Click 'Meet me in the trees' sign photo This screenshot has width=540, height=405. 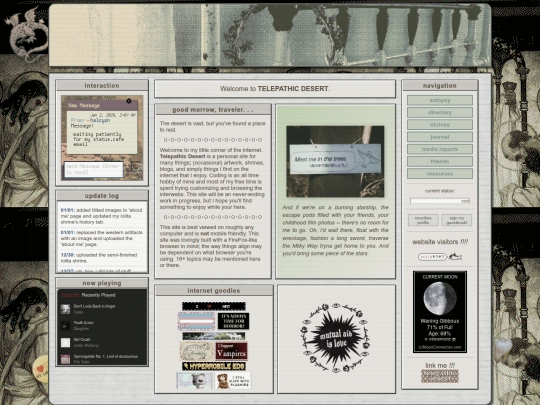point(335,162)
